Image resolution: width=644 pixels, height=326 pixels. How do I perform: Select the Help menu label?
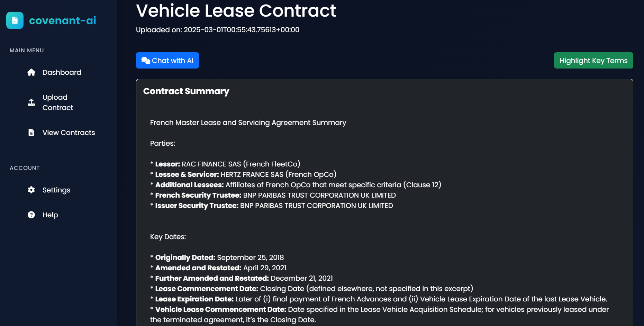coord(50,215)
